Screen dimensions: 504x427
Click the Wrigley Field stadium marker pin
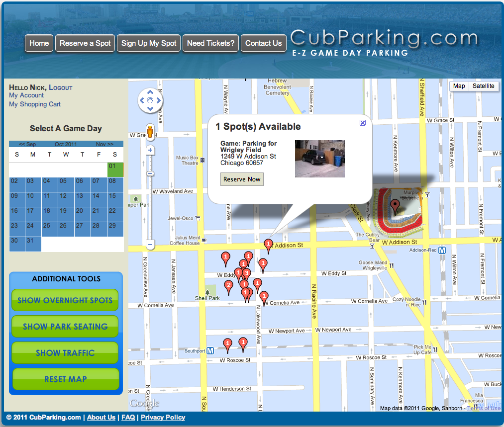coord(395,206)
